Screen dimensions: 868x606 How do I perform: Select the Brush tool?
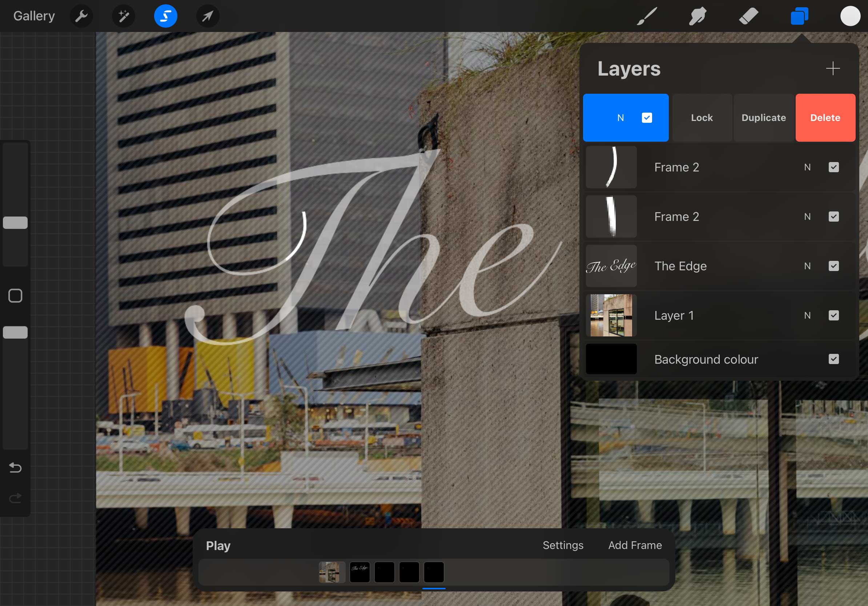[647, 16]
